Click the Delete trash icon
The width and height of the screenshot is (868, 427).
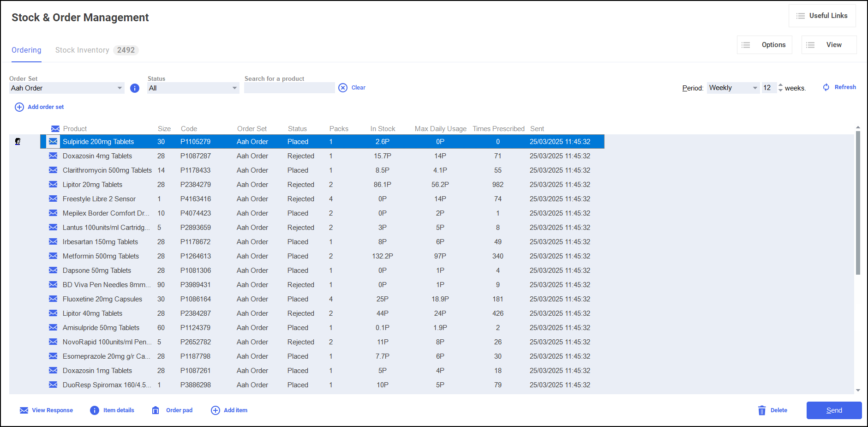762,410
